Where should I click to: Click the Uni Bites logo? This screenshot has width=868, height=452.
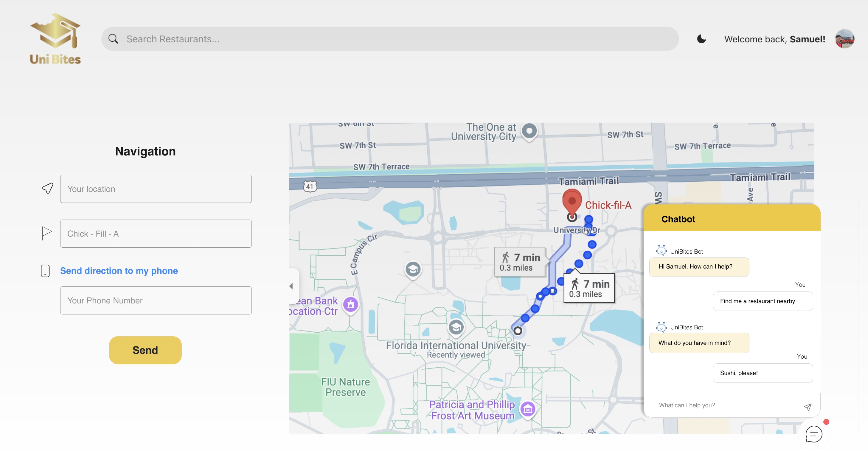coord(55,39)
